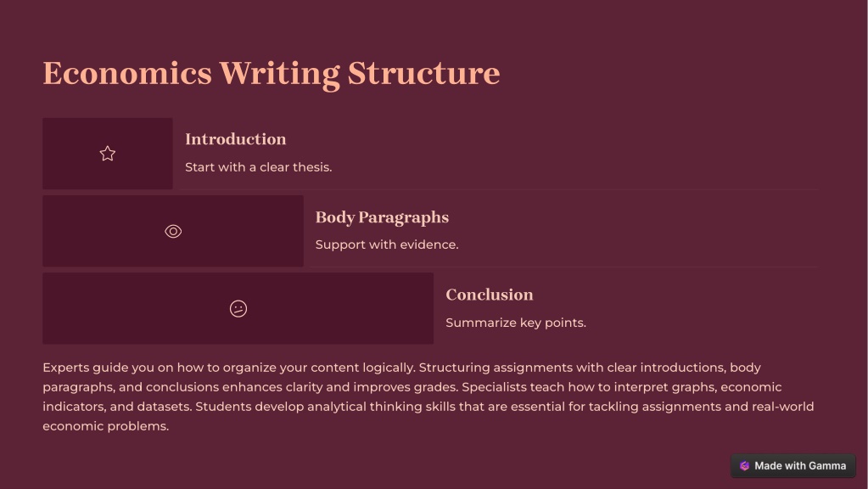868x489 pixels.
Task: Select the Body Paragraphs heading
Action: 382,217
